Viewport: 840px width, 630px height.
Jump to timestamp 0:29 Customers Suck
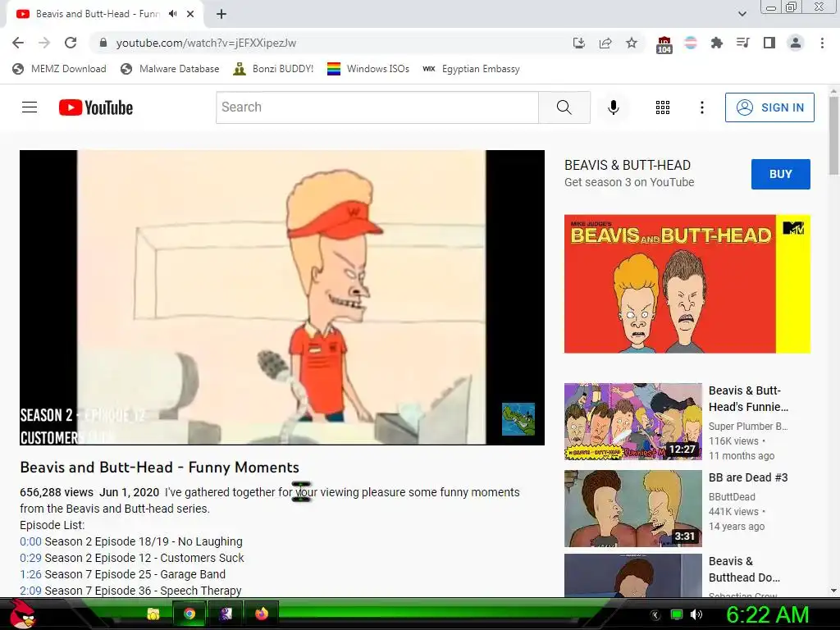(x=30, y=558)
